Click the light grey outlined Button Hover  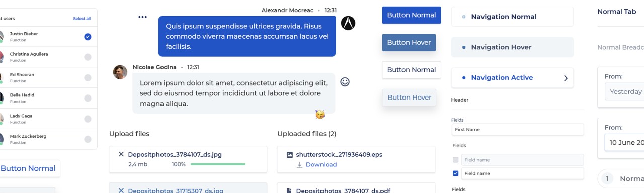(x=409, y=98)
